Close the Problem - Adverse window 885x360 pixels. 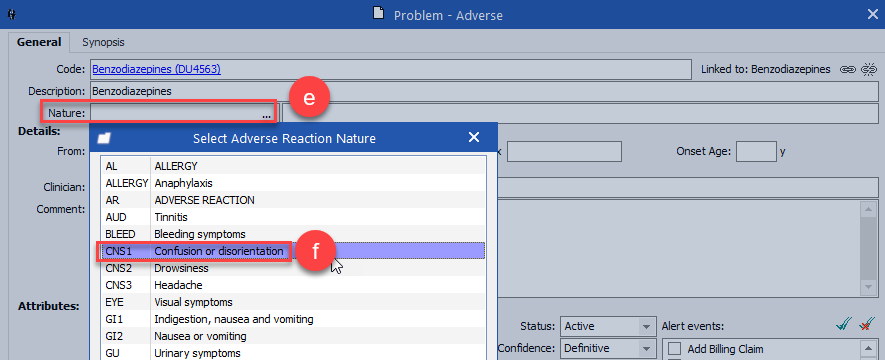pyautogui.click(x=872, y=15)
